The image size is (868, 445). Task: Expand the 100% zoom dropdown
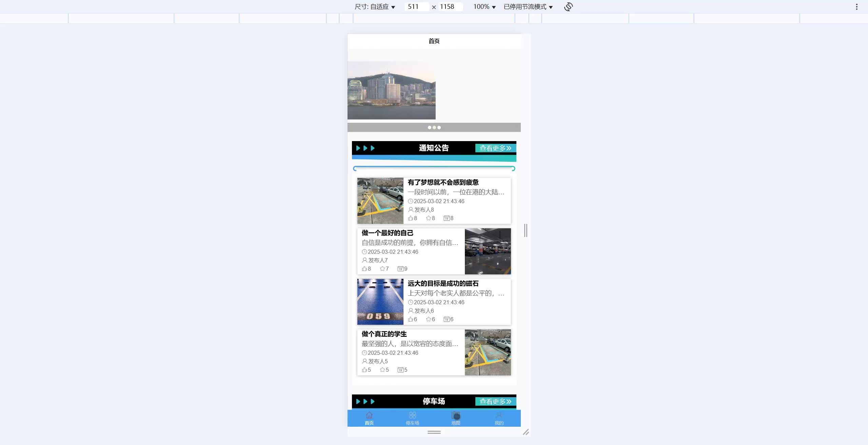click(x=485, y=7)
